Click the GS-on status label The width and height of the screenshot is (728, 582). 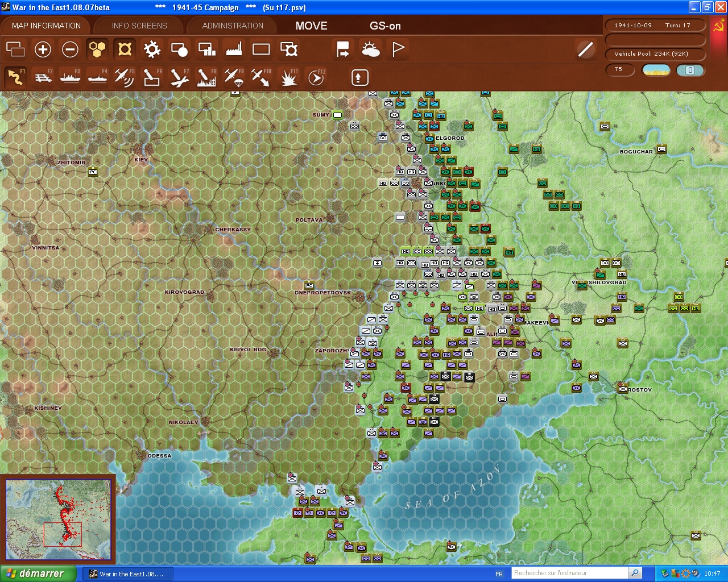385,26
